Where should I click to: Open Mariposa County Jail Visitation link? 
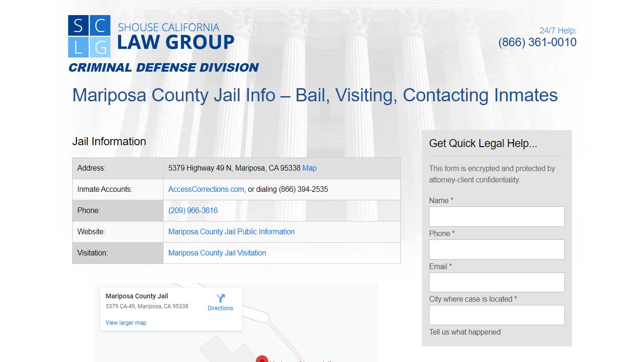point(217,253)
